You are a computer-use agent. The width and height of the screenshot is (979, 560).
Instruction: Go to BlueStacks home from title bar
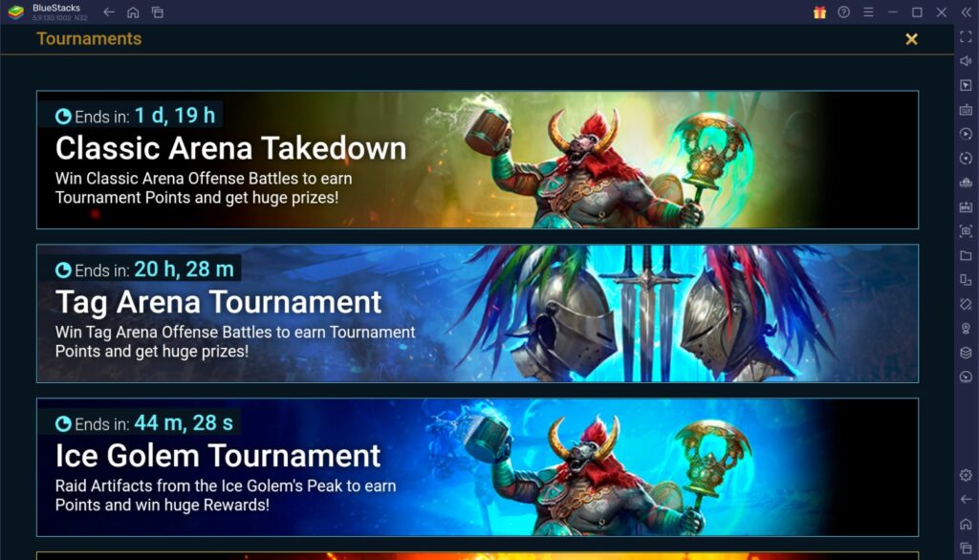tap(133, 12)
